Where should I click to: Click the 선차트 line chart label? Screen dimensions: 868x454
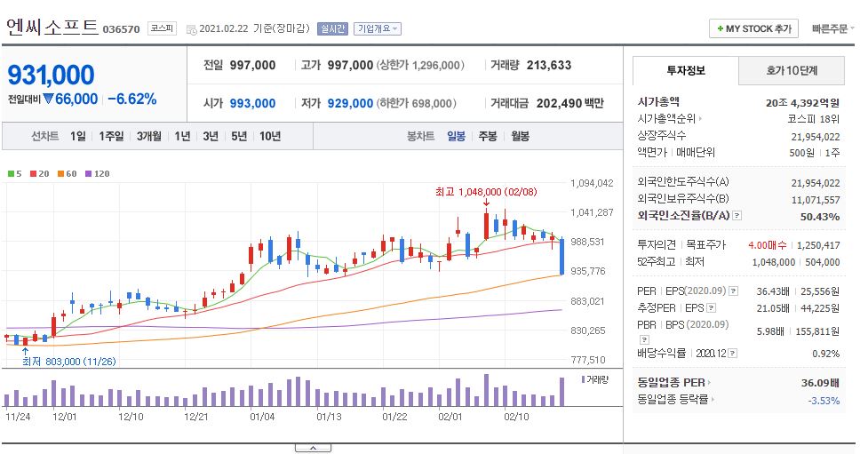click(x=44, y=136)
